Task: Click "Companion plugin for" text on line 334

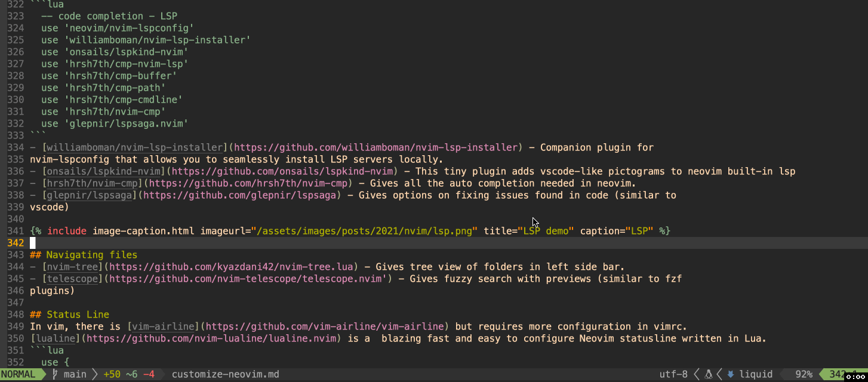Action: (x=597, y=147)
